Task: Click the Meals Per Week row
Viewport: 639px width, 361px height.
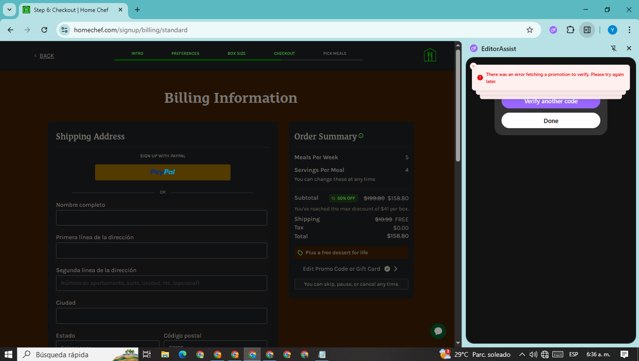Action: coord(351,157)
